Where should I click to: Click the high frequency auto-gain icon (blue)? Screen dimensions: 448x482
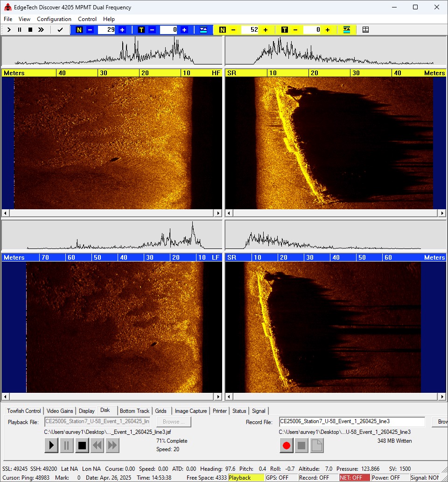point(203,30)
